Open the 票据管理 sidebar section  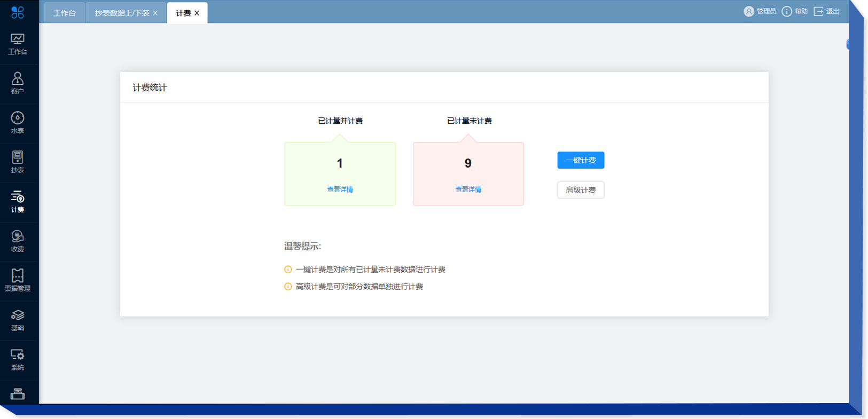coord(18,281)
